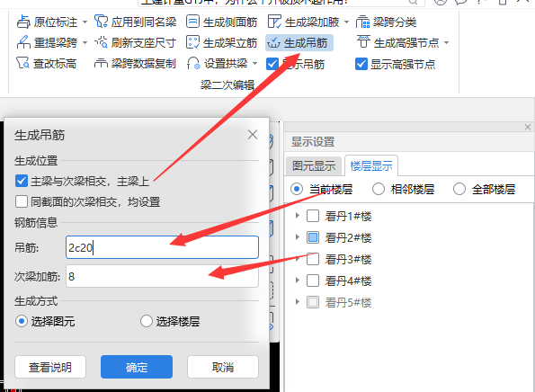Select the 梁跨分类 icon
The width and height of the screenshot is (535, 392).
(362, 22)
